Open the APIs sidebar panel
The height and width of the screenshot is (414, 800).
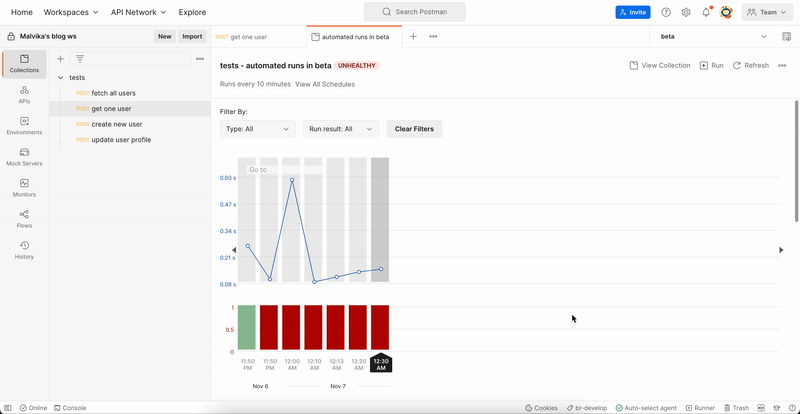tap(24, 95)
